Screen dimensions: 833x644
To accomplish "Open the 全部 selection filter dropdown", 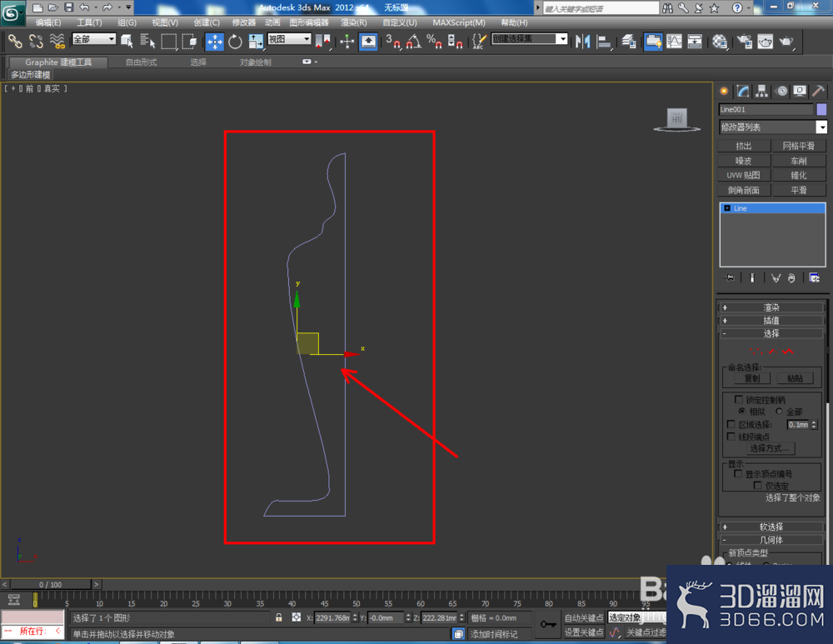I will click(94, 39).
